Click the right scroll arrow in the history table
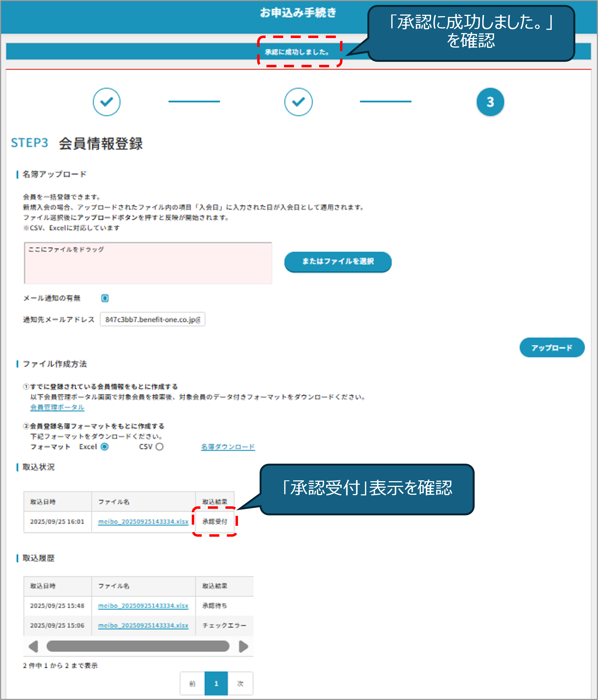Viewport: 598px width, 700px height. 243,646
